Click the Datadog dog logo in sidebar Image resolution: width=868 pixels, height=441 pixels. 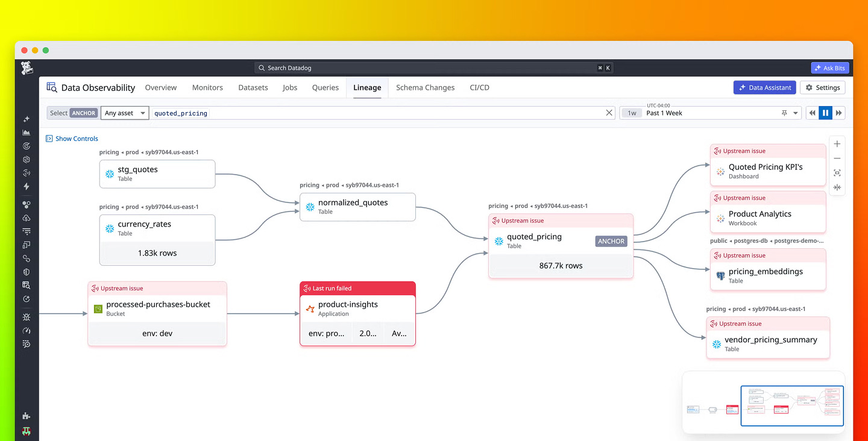click(27, 68)
